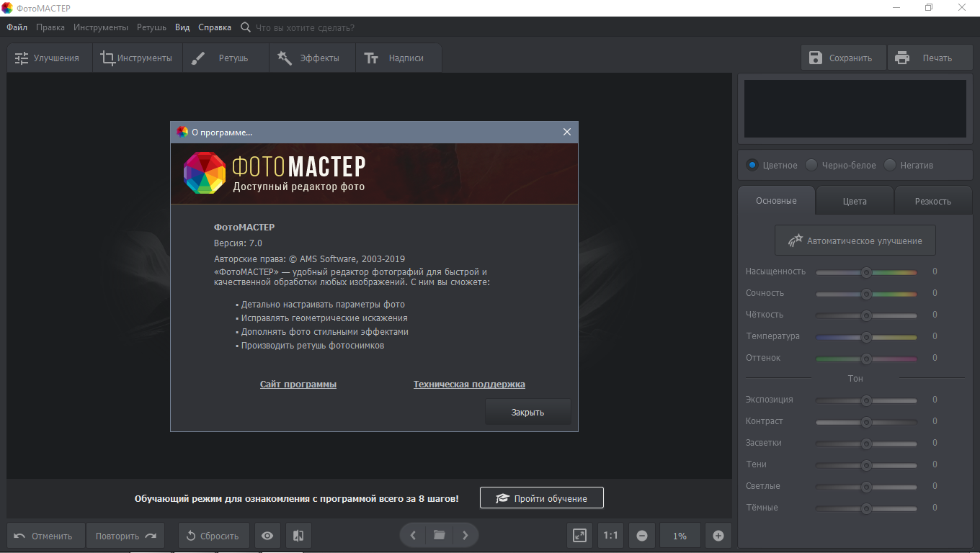Image resolution: width=980 pixels, height=553 pixels.
Task: Open the Файл menu
Action: pos(17,27)
